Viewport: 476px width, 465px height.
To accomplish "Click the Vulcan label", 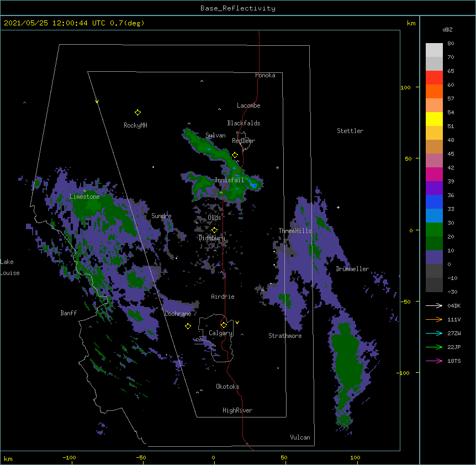I will click(x=300, y=437).
